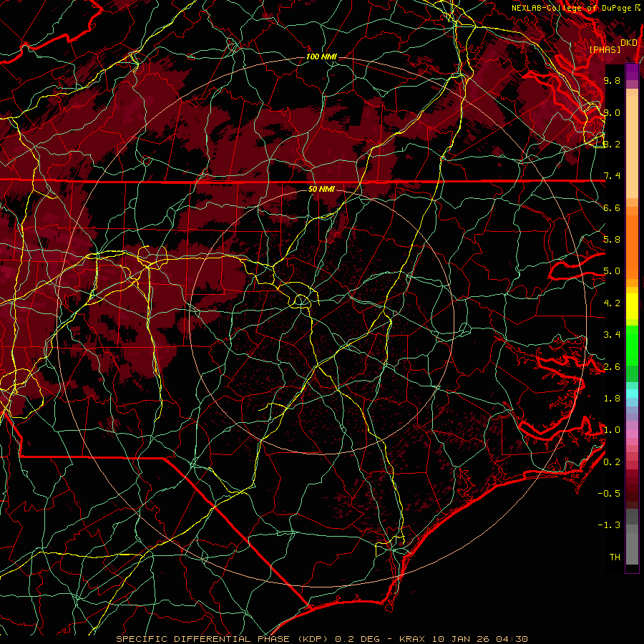Click the 7.4 value on the color scale

click(612, 176)
